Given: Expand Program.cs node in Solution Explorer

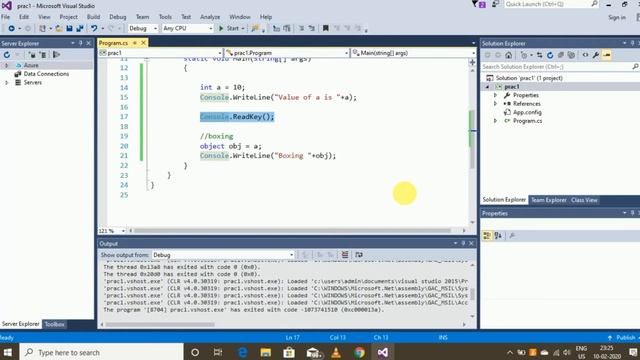Looking at the screenshot, I should tap(496, 121).
